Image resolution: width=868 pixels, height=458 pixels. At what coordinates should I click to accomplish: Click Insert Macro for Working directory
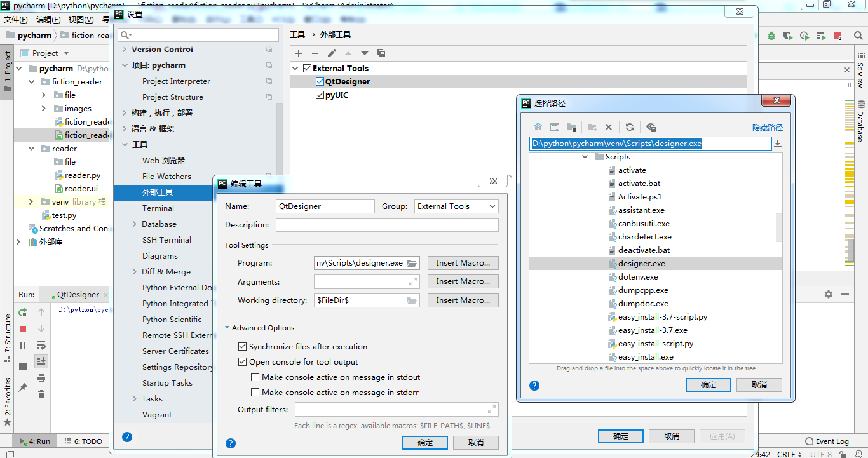click(463, 300)
